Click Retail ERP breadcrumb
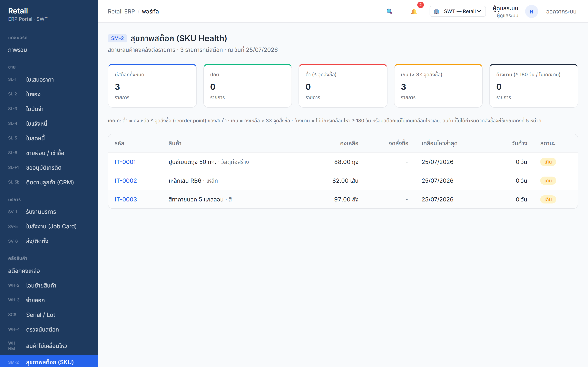Viewport: 588px width, 367px height. pyautogui.click(x=121, y=11)
